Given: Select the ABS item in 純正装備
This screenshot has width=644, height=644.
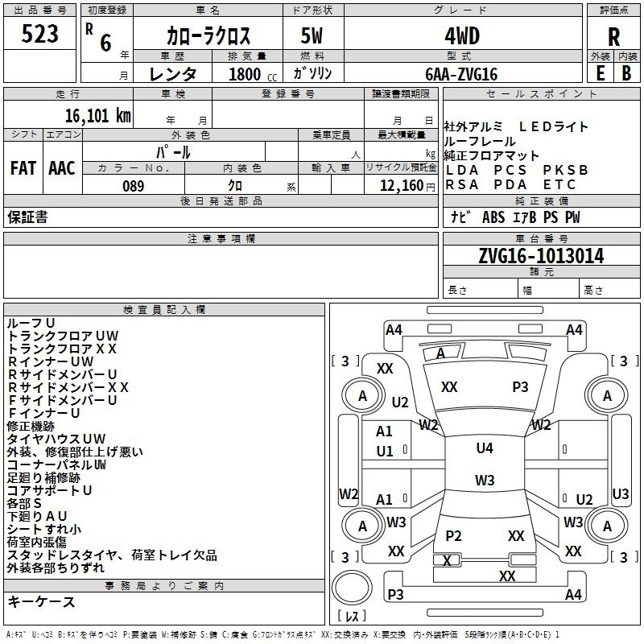Looking at the screenshot, I should pyautogui.click(x=493, y=217).
